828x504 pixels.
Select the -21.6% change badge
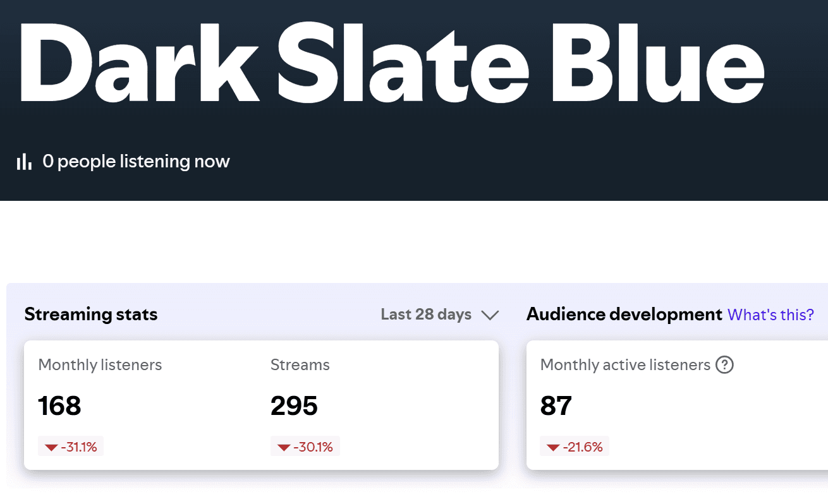[x=575, y=447]
